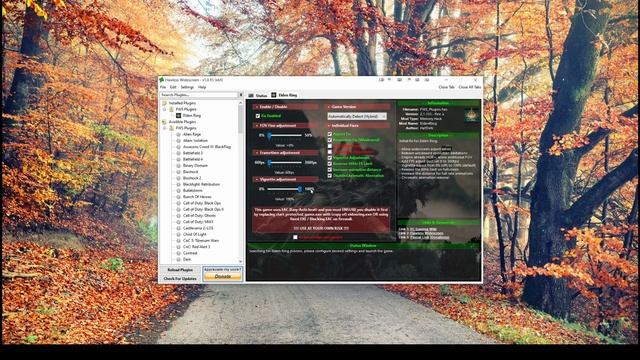This screenshot has width=640, height=360.
Task: Toggle the Vignette Adjustment fix checkbox
Action: [330, 158]
